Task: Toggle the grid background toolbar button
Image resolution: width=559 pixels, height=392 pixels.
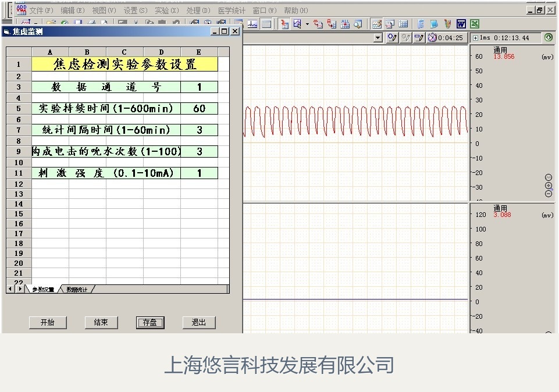Action: point(266,24)
